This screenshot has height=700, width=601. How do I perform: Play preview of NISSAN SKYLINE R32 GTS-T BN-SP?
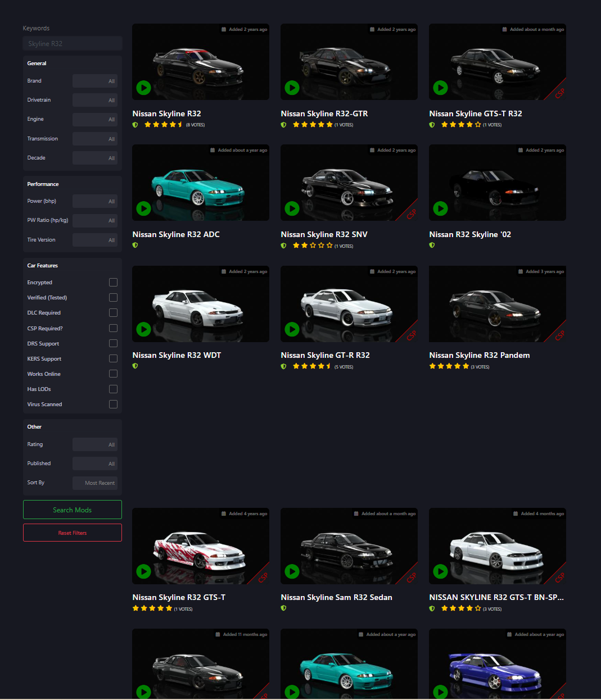[x=440, y=571]
